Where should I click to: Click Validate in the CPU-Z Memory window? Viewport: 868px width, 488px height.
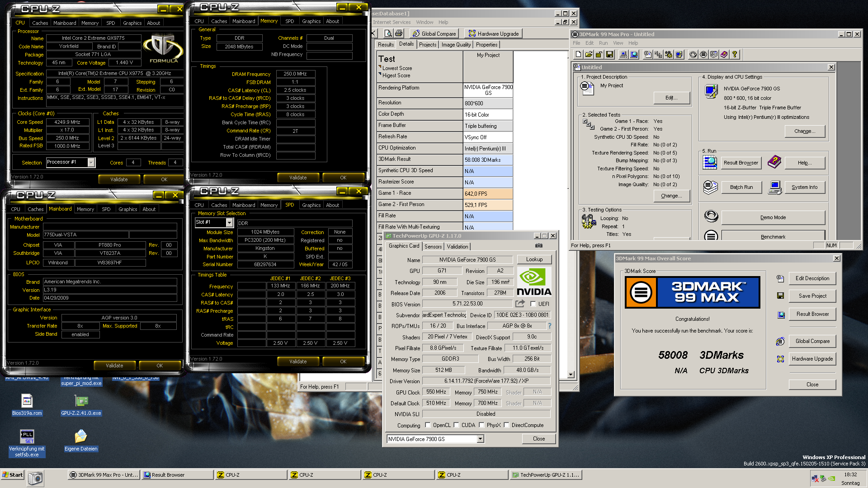click(x=298, y=178)
